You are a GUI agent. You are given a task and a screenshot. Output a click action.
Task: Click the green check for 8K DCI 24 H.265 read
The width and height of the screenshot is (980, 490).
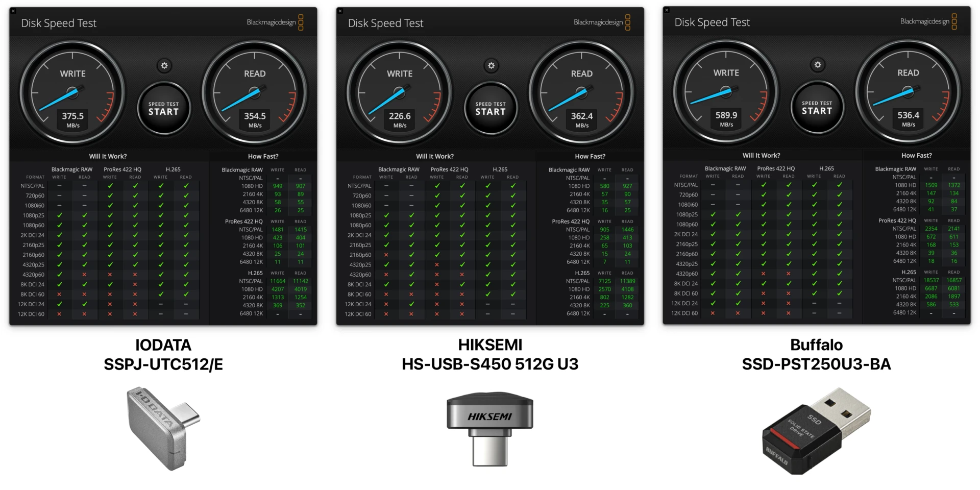(x=186, y=284)
